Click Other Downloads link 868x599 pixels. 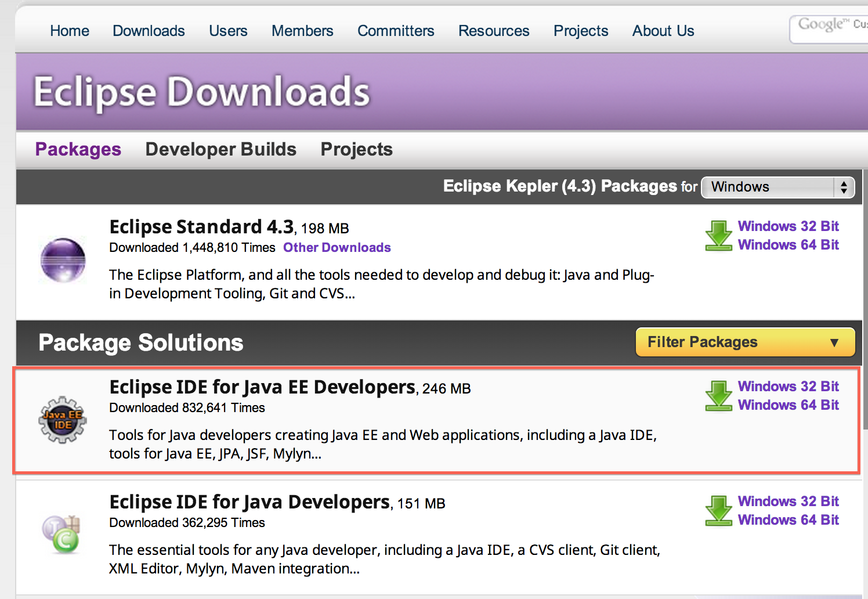pyautogui.click(x=337, y=248)
